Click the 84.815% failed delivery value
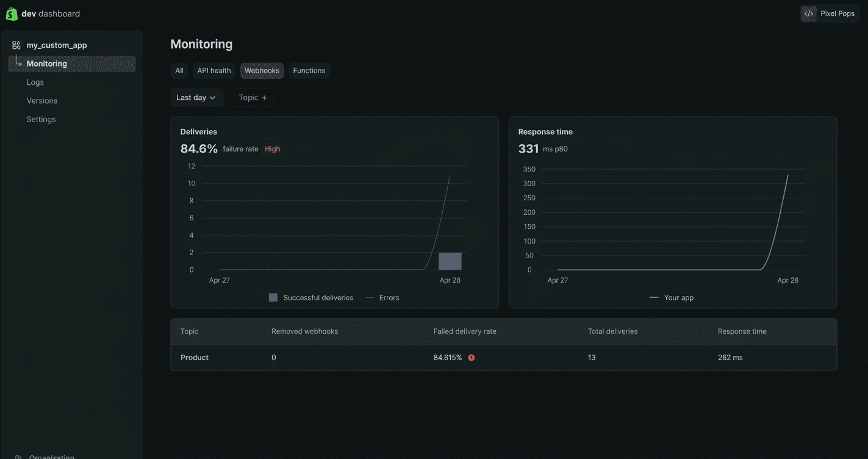The width and height of the screenshot is (868, 459). 448,358
